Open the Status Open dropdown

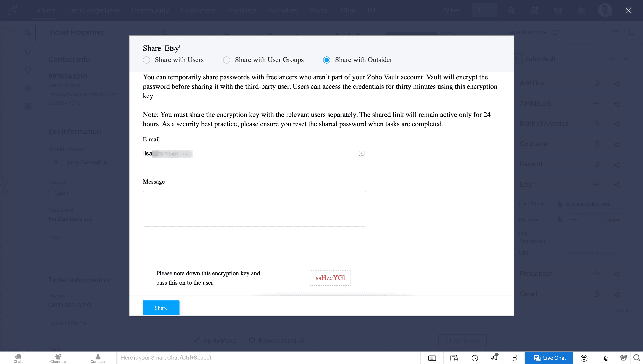[64, 193]
